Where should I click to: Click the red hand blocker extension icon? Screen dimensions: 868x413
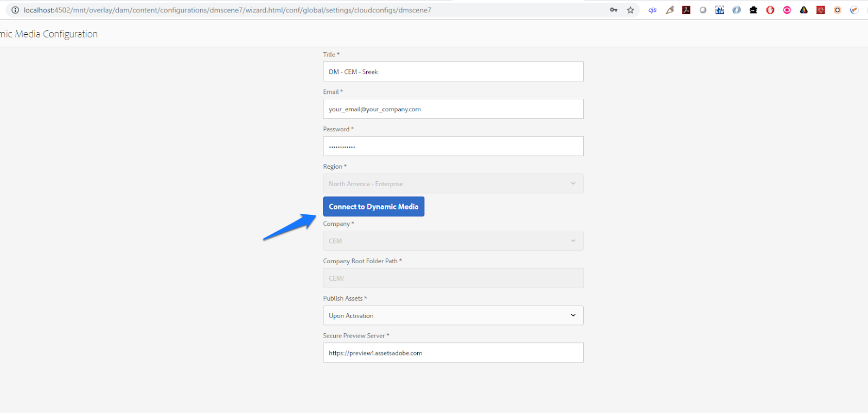click(x=770, y=10)
